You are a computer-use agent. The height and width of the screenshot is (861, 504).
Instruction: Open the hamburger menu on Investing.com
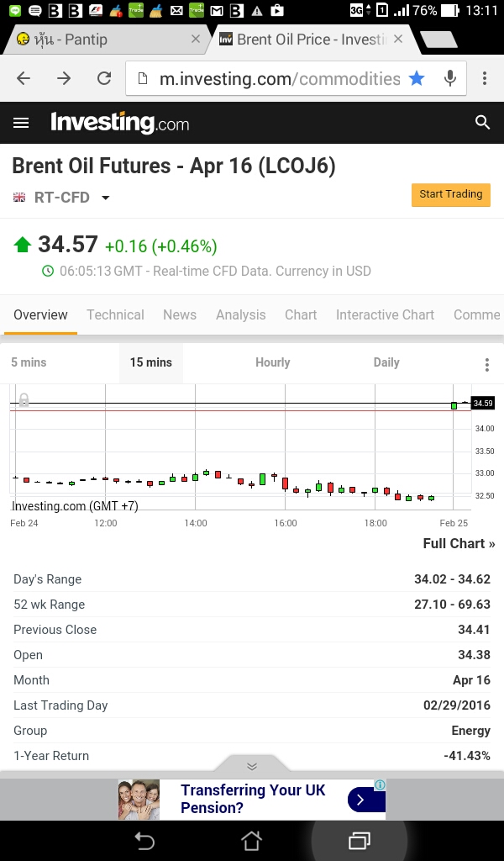point(21,123)
